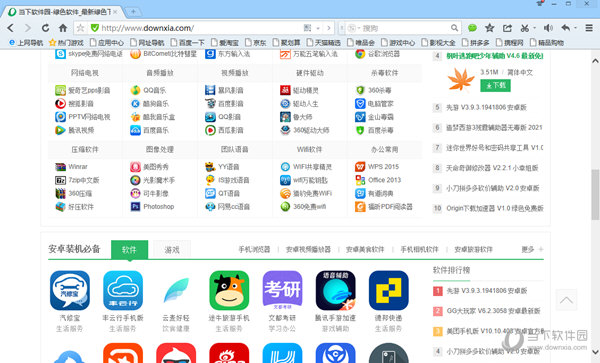Open the 鲁大师 link
Viewport: 600px width, 363px height.
(302, 117)
